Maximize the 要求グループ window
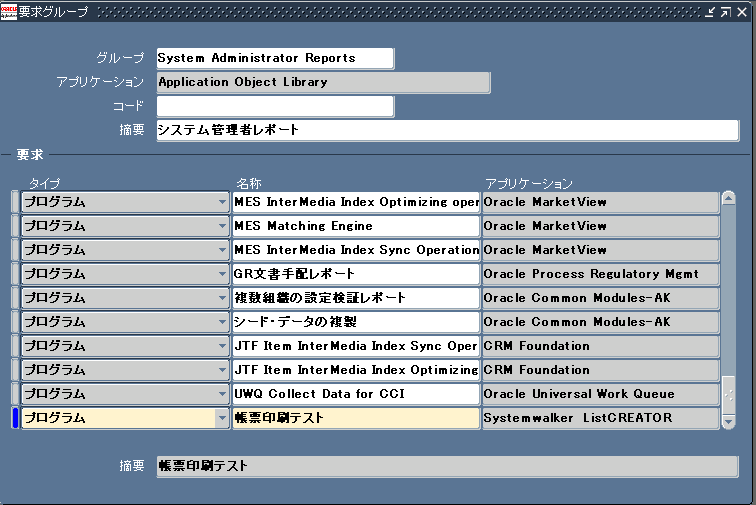This screenshot has width=756, height=505. tap(725, 12)
